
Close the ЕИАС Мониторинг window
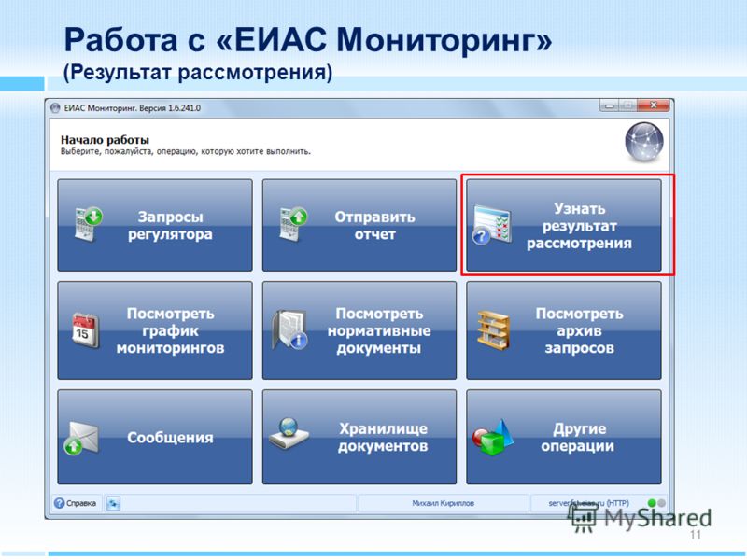point(654,105)
